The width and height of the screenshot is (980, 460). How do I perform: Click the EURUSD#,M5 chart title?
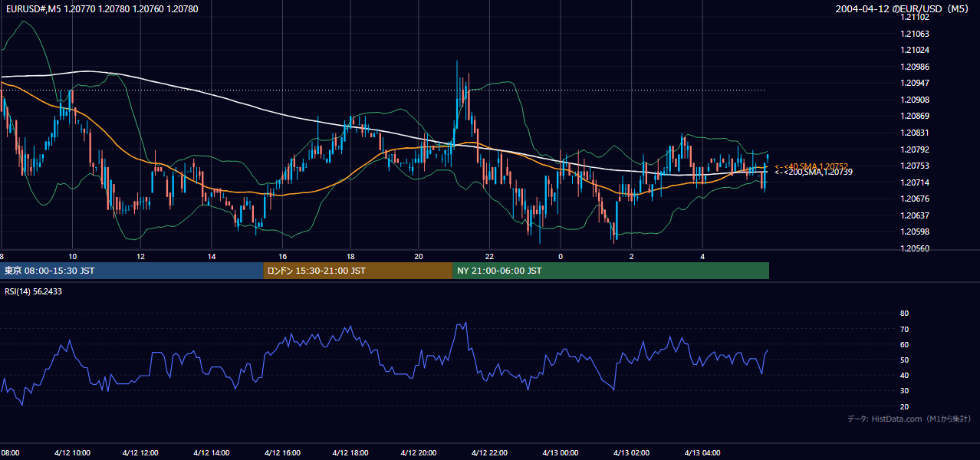click(x=100, y=9)
